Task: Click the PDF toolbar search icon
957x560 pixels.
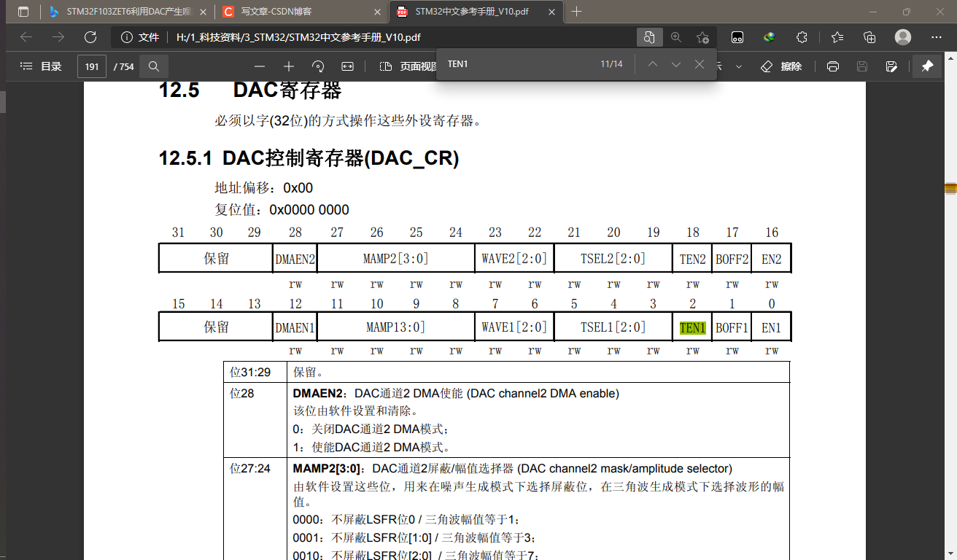Action: point(154,66)
